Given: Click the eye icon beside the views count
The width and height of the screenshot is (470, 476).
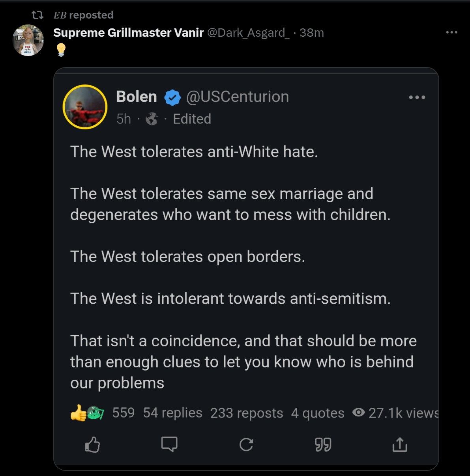Looking at the screenshot, I should pos(358,413).
